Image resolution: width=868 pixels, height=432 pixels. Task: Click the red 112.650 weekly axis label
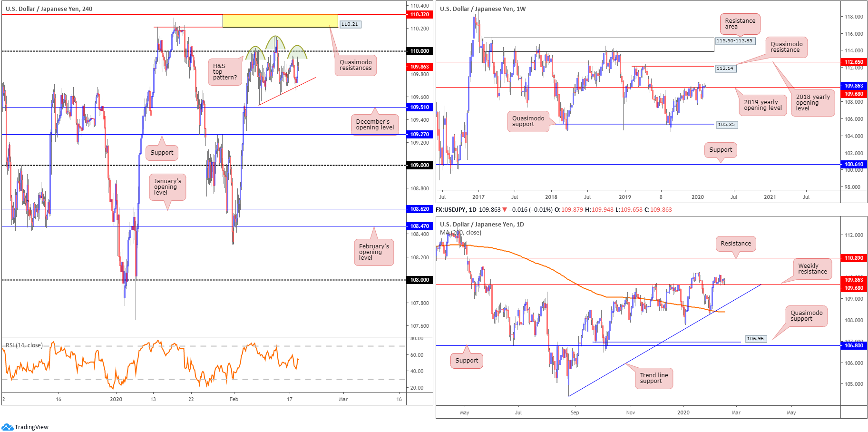[854, 62]
